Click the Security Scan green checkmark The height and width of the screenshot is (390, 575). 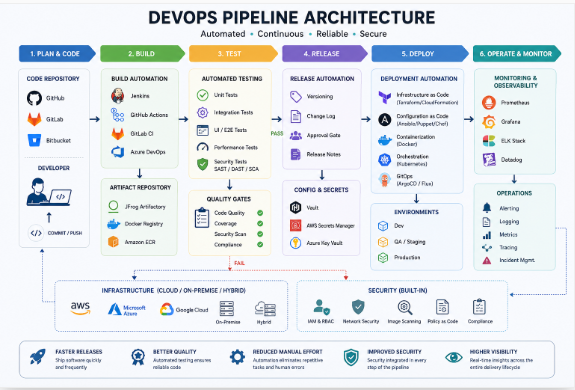(x=260, y=234)
